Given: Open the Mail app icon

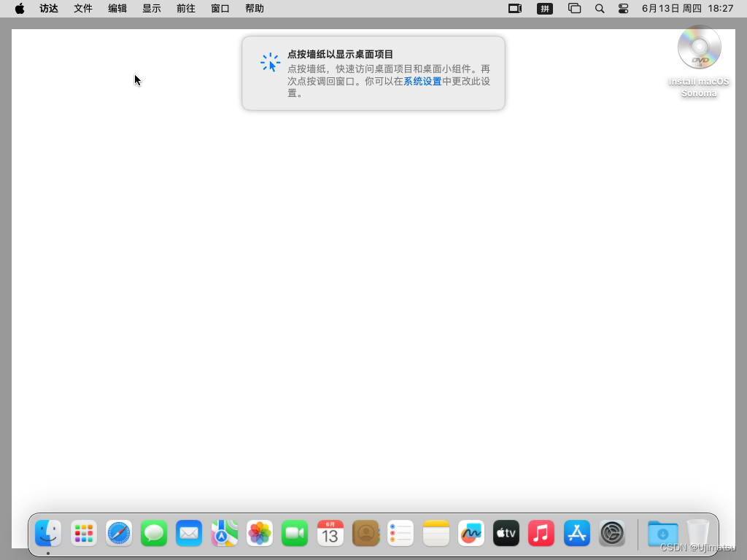Looking at the screenshot, I should pos(189,533).
